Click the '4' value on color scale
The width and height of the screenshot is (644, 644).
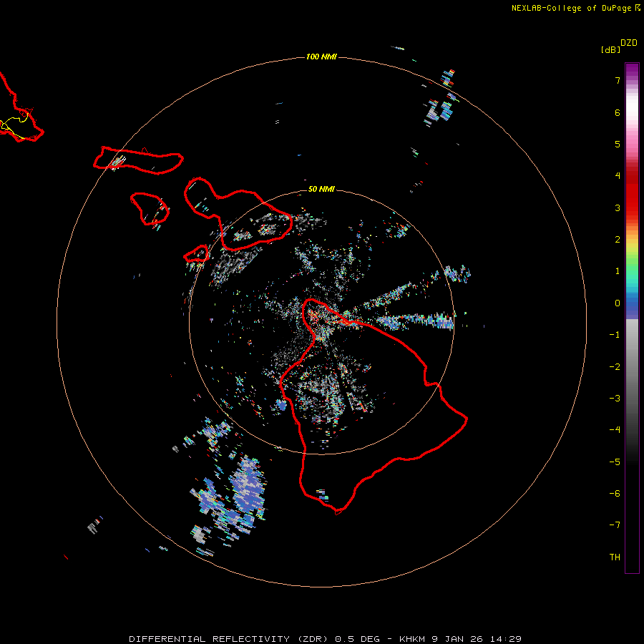click(x=618, y=176)
